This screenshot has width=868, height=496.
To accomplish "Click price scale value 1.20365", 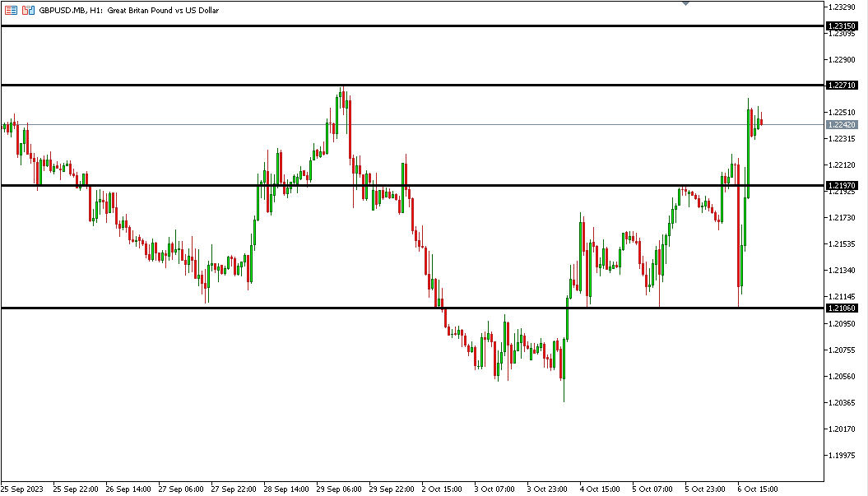I will tap(842, 403).
